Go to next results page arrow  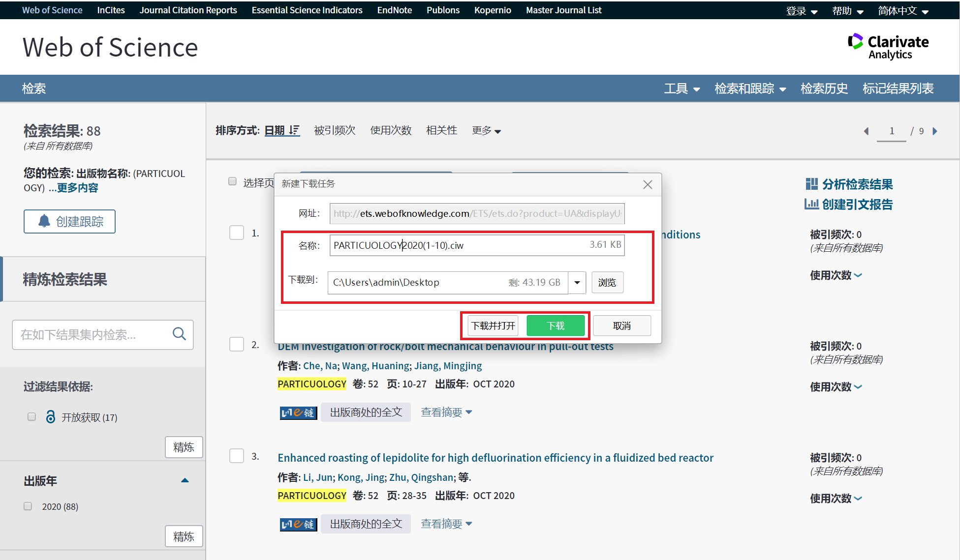[935, 131]
